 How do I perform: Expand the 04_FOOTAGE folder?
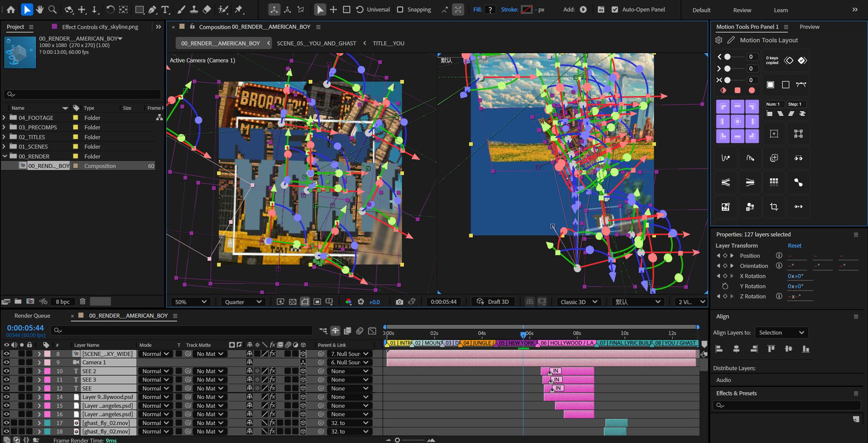[x=5, y=118]
